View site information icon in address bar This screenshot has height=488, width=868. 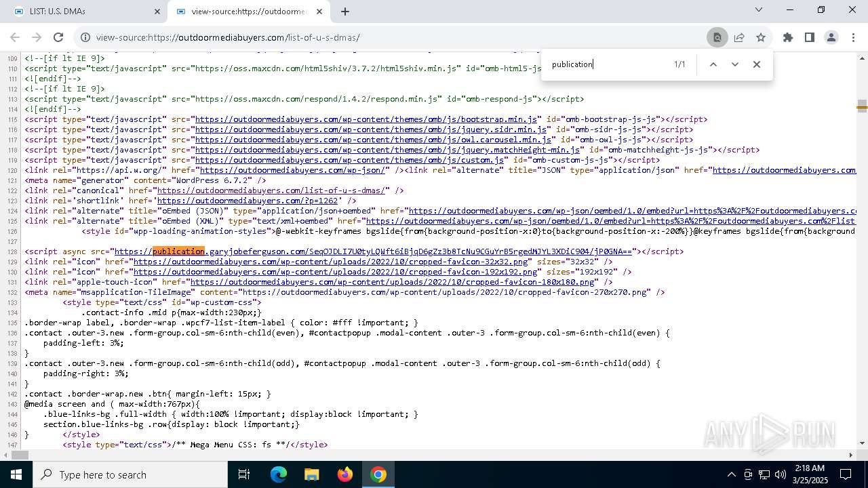pyautogui.click(x=85, y=38)
